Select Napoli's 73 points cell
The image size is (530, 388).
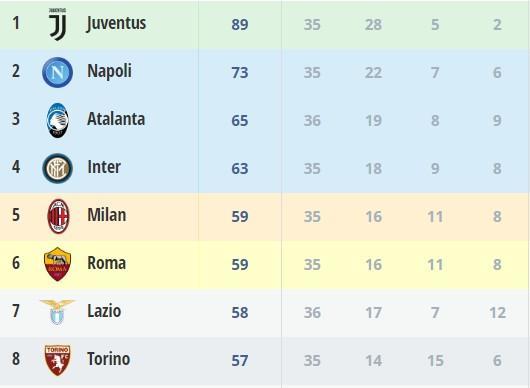[240, 73]
